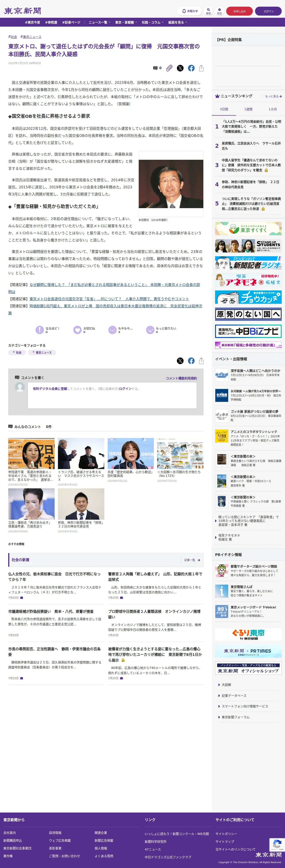Click the paperclip clip icon under headline

tap(169, 68)
